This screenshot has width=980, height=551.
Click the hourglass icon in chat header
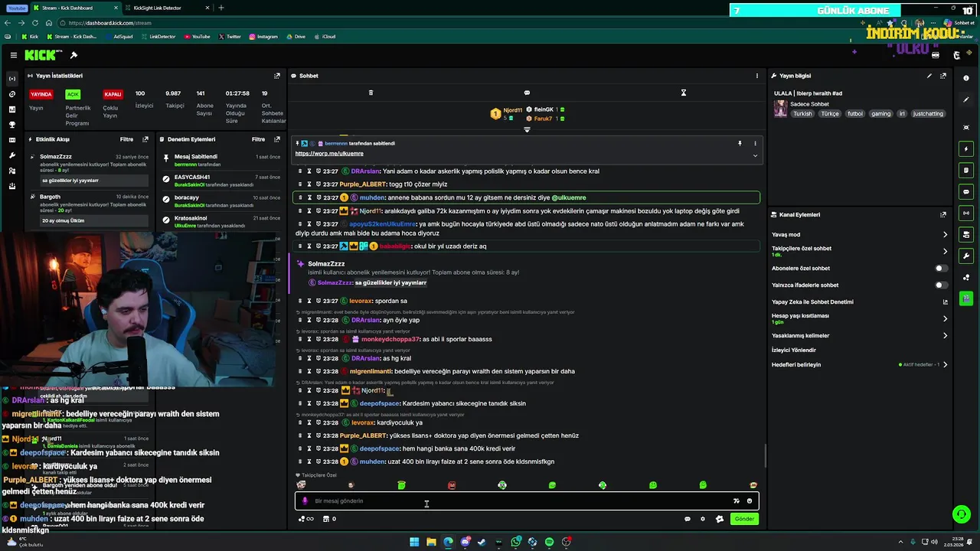(x=684, y=93)
